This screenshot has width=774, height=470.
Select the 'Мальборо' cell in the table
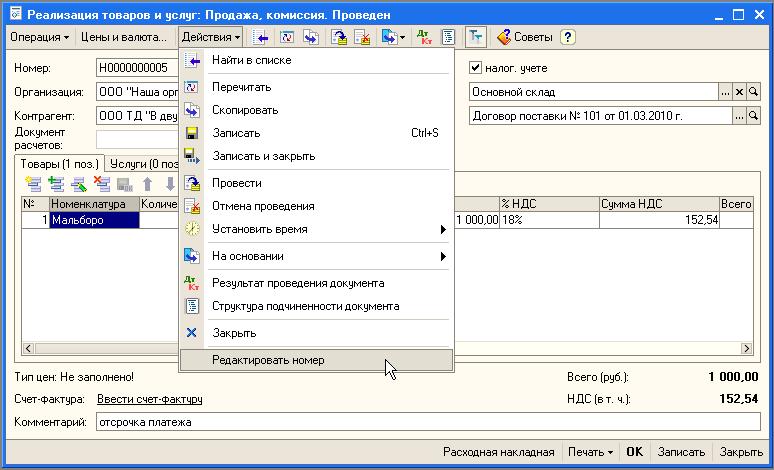94,220
